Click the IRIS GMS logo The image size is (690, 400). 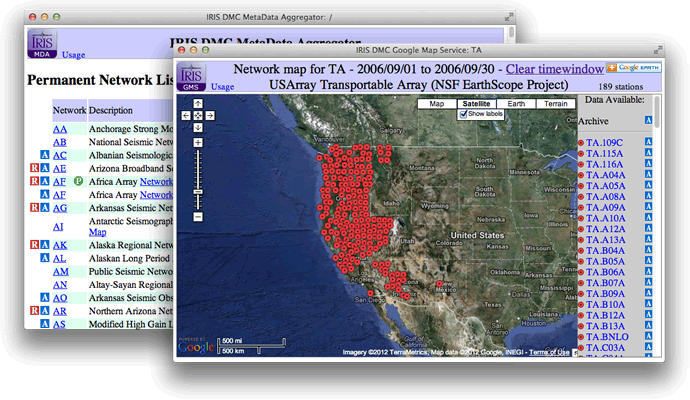click(191, 77)
